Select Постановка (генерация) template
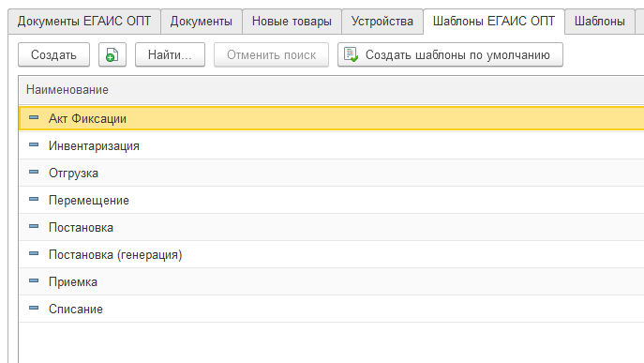Viewport: 644px width, 363px height. pyautogui.click(x=115, y=254)
